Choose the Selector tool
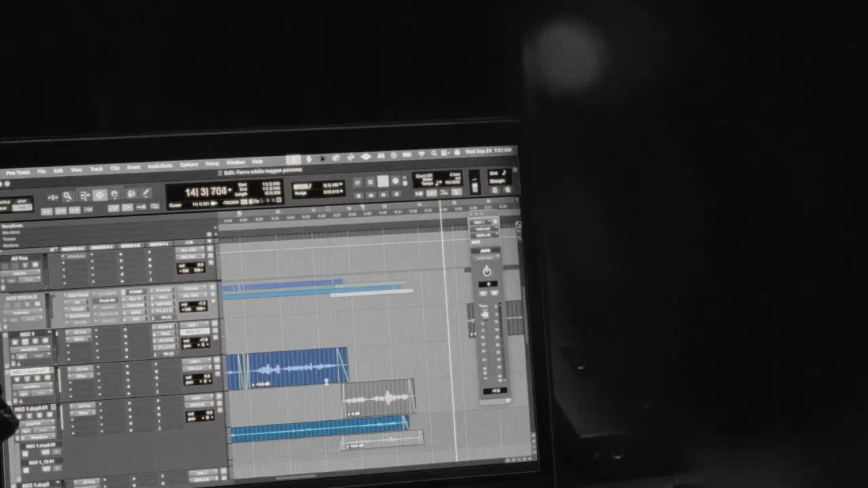 100,195
